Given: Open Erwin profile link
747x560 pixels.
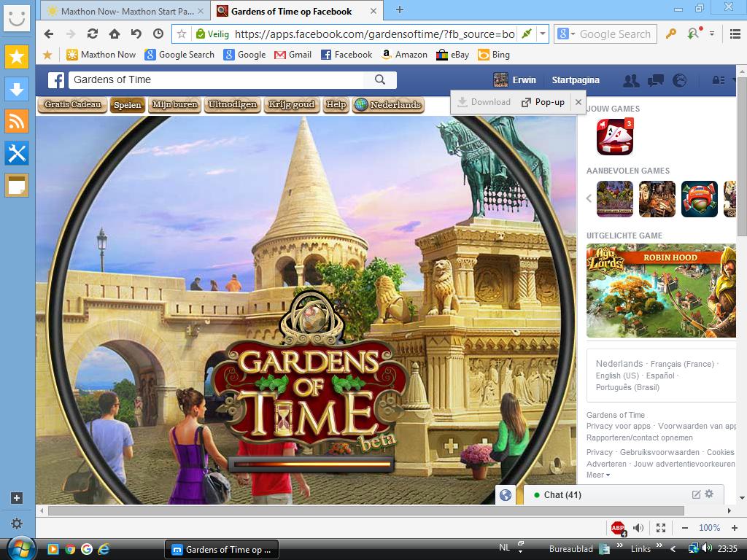Looking at the screenshot, I should point(515,80).
